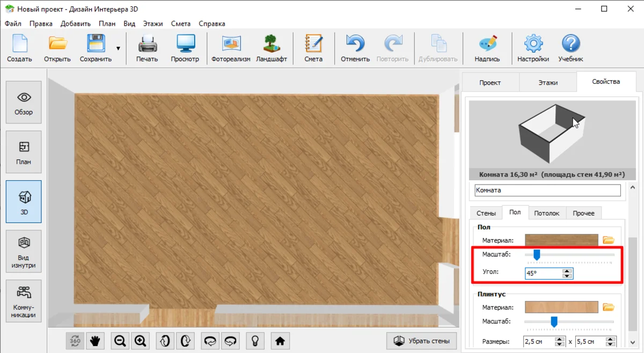644x353 pixels.
Task: Toggle the light bulb lighting button
Action: 255,341
